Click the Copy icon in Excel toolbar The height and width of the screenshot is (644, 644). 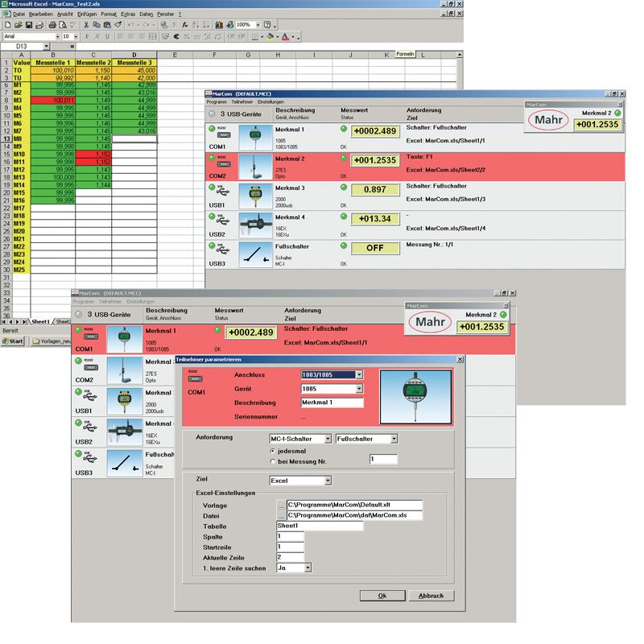[x=97, y=25]
